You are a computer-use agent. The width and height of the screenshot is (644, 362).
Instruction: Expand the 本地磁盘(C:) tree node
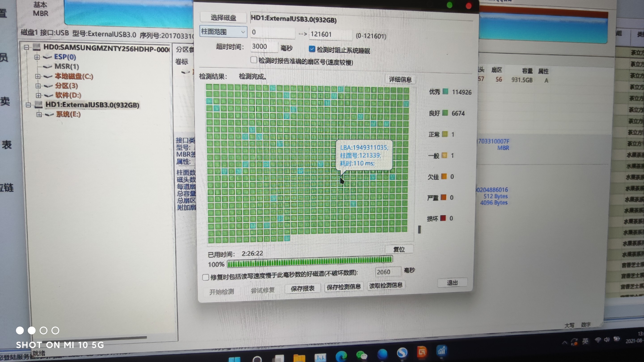point(38,76)
